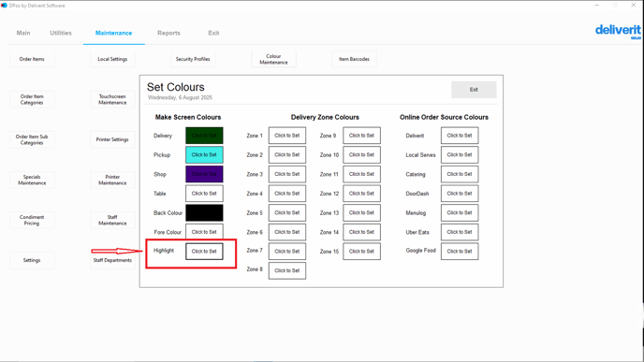This screenshot has width=644, height=362.
Task: Open Order Items maintenance
Action: click(x=32, y=59)
